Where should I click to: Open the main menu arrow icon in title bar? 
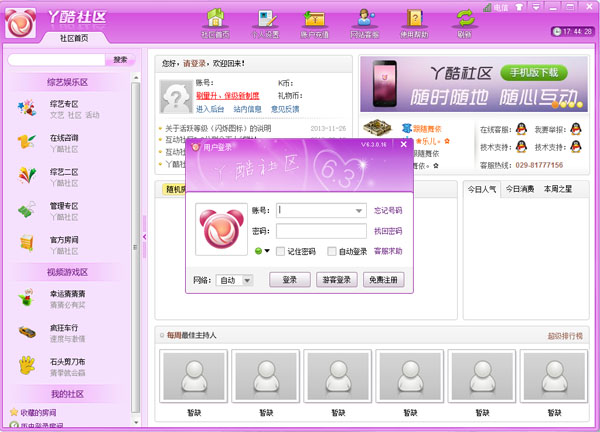coord(536,7)
